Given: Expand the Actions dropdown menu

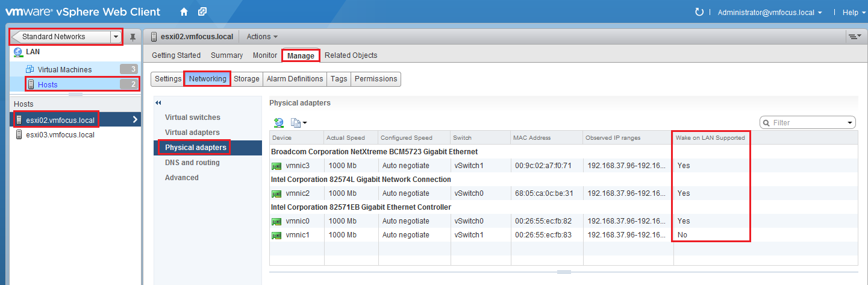Looking at the screenshot, I should point(262,37).
